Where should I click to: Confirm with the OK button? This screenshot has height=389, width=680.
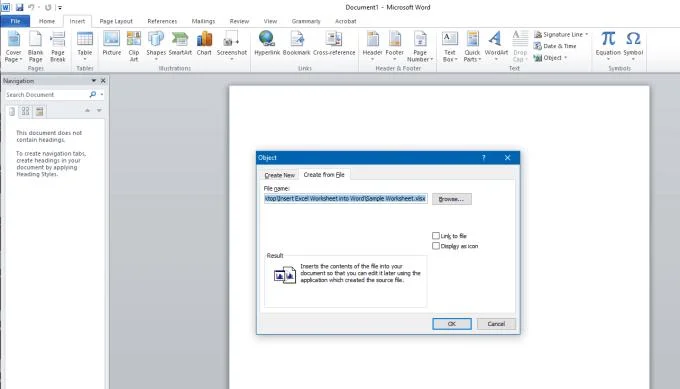click(451, 324)
